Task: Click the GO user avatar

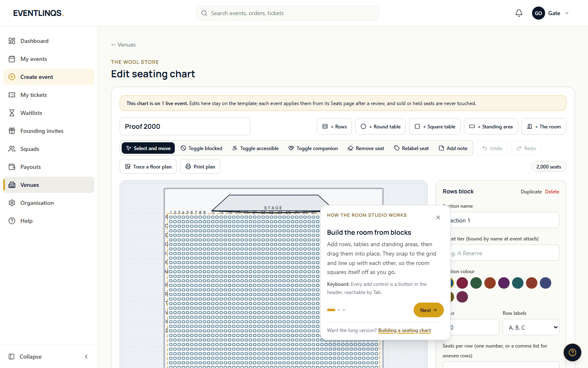Action: 538,13
